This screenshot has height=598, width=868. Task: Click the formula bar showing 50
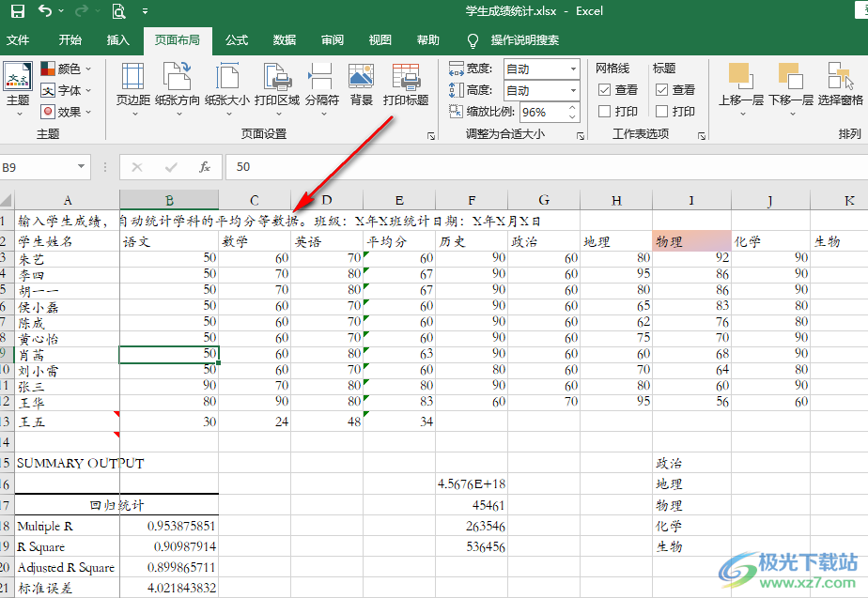[547, 167]
